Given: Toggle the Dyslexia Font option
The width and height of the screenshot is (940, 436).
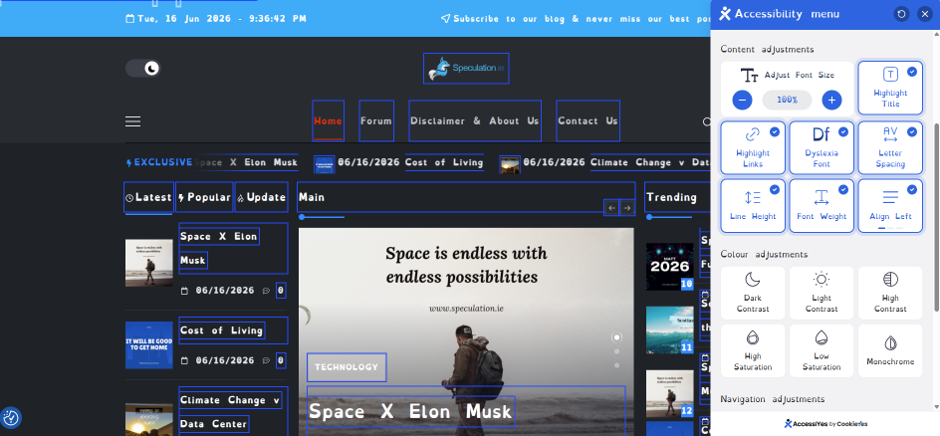Looking at the screenshot, I should pyautogui.click(x=821, y=148).
